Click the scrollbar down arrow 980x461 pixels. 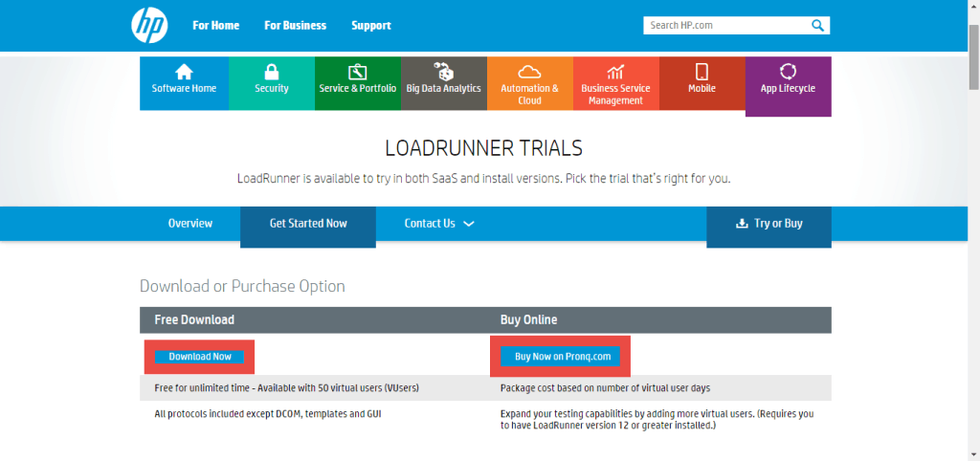pyautogui.click(x=973, y=455)
